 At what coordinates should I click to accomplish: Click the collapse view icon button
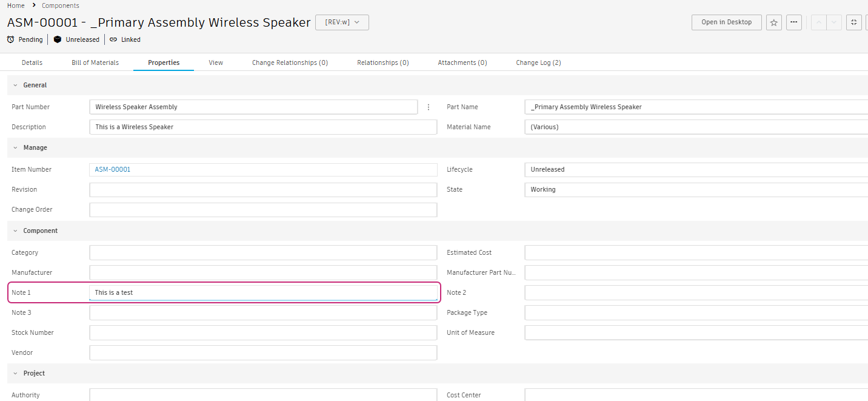[853, 22]
